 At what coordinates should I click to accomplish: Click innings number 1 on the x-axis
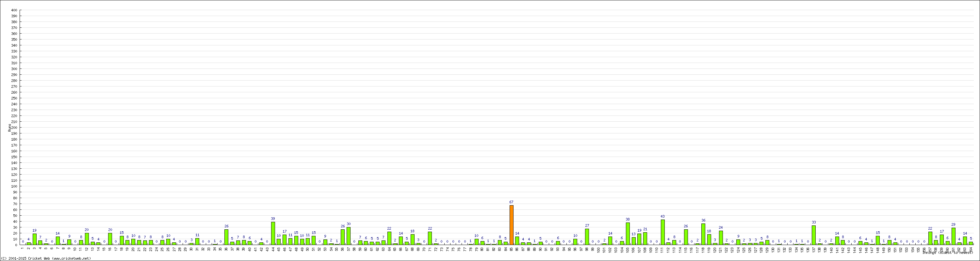pyautogui.click(x=23, y=248)
